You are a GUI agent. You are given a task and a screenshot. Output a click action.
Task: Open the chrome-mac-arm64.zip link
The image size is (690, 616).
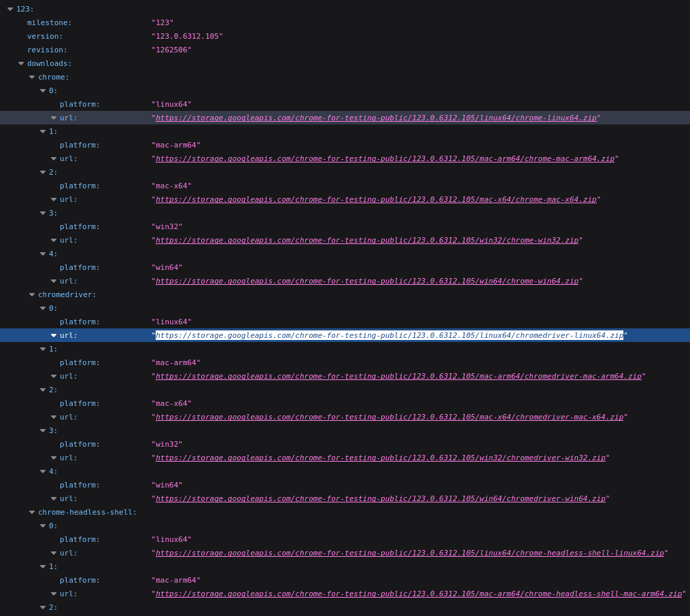pyautogui.click(x=385, y=159)
